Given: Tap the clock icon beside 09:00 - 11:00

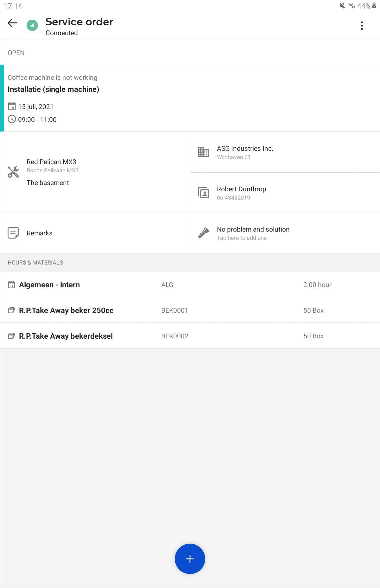Looking at the screenshot, I should (12, 119).
